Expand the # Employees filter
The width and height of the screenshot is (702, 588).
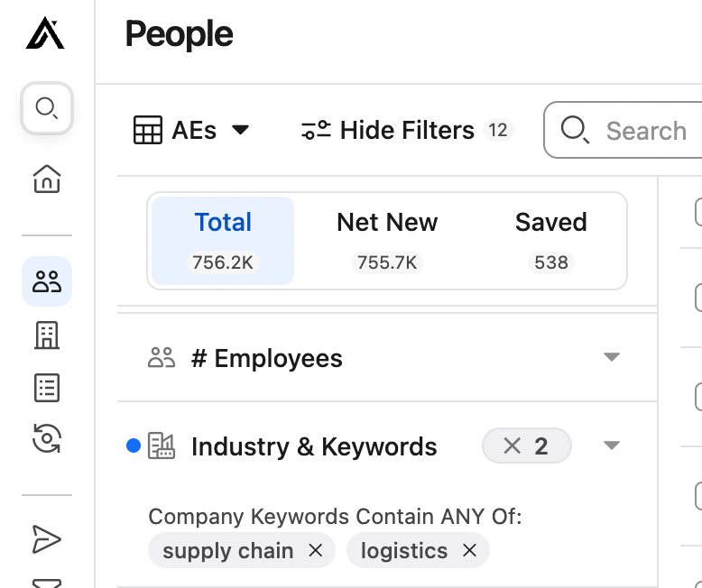point(612,358)
